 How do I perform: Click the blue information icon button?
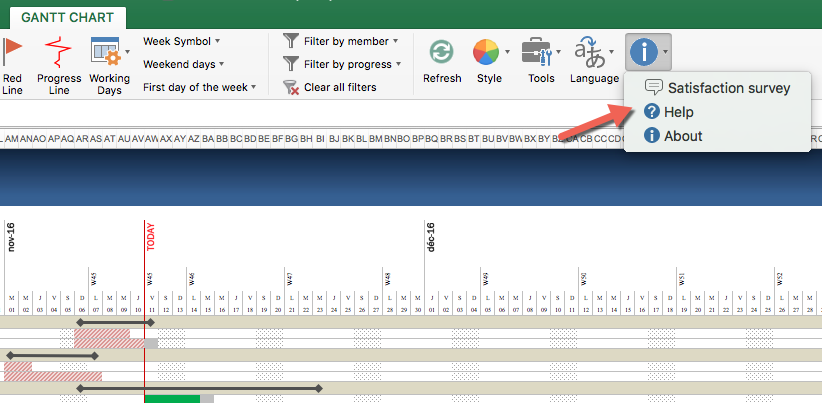coord(642,51)
